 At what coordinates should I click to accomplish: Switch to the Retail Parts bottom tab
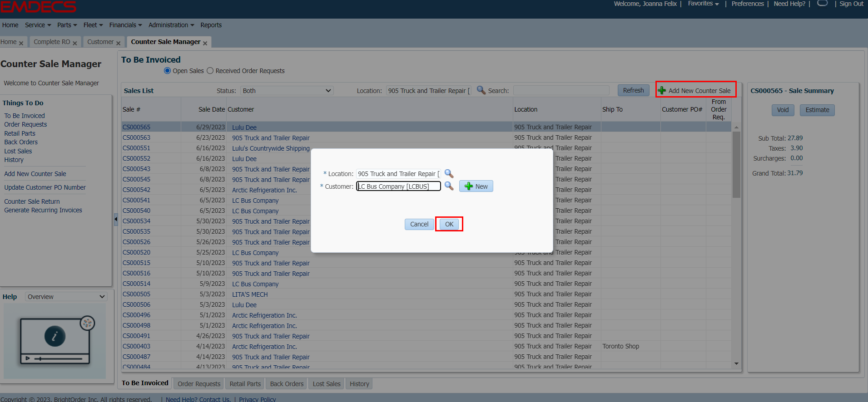point(245,384)
